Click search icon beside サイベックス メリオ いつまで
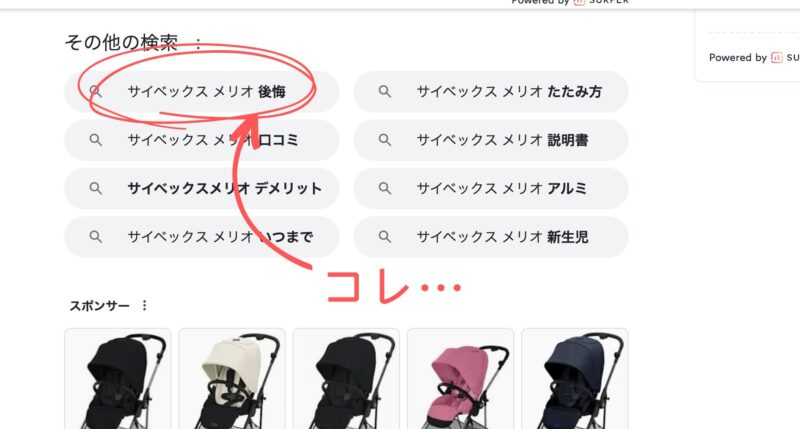Image resolution: width=800 pixels, height=429 pixels. pos(95,237)
